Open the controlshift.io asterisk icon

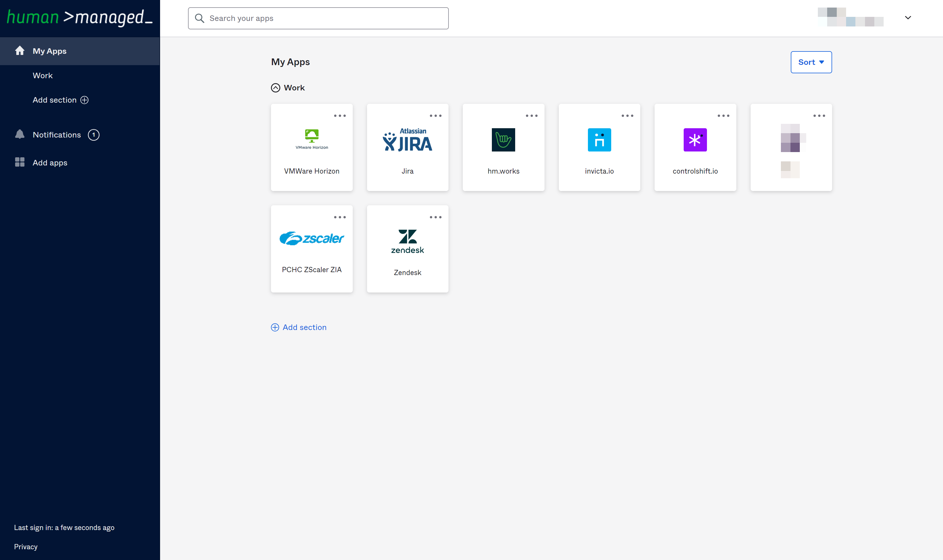(695, 140)
